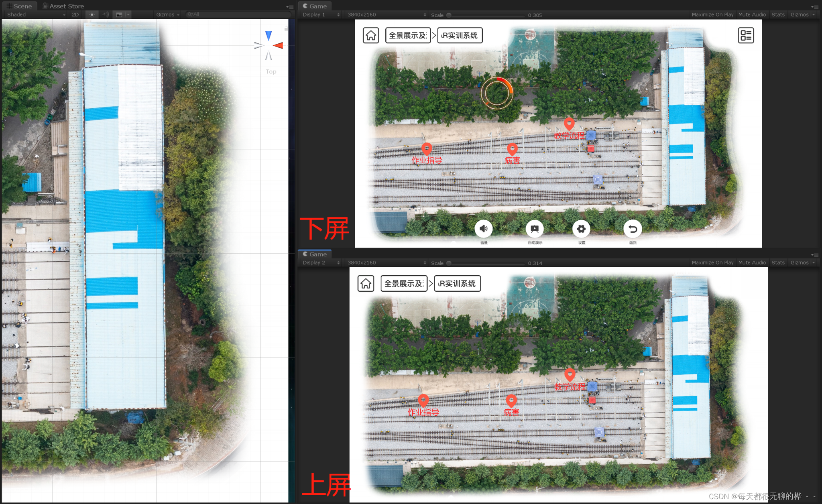Open the settings gear round button
The width and height of the screenshot is (822, 504).
tap(581, 229)
